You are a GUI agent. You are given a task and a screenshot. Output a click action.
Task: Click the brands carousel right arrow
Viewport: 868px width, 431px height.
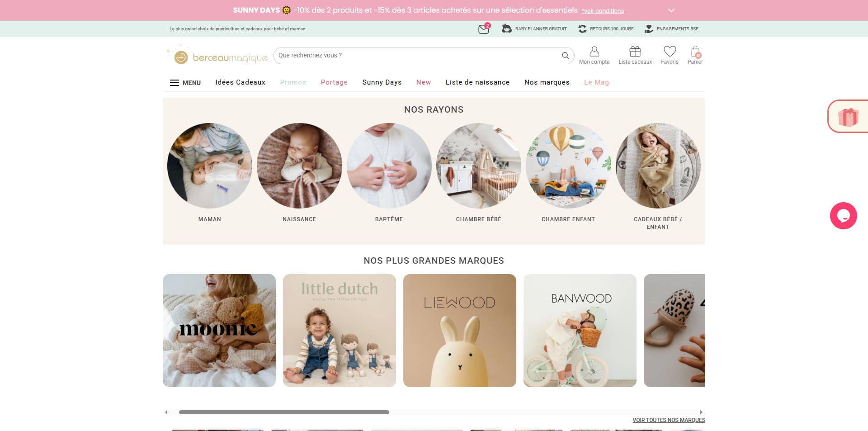tap(701, 412)
